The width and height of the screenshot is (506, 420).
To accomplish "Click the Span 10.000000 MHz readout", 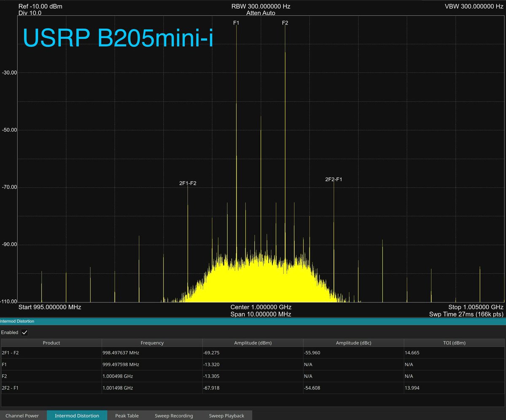I will pyautogui.click(x=261, y=314).
